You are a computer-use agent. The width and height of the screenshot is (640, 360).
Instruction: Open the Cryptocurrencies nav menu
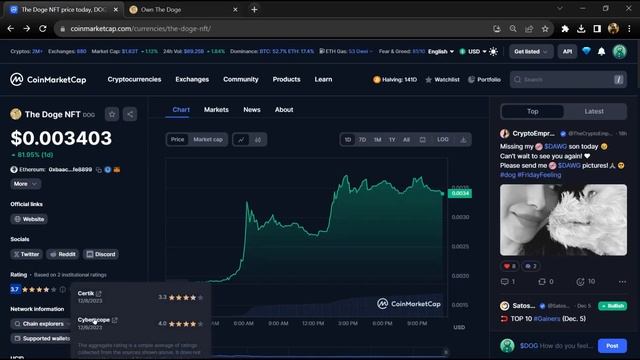tap(134, 80)
